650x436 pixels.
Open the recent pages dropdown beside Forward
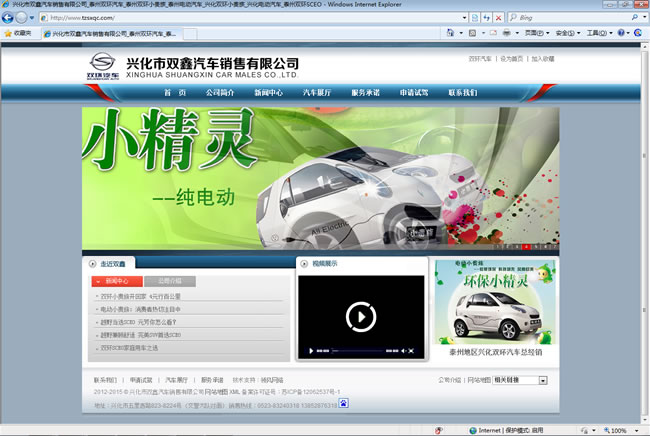(32, 18)
